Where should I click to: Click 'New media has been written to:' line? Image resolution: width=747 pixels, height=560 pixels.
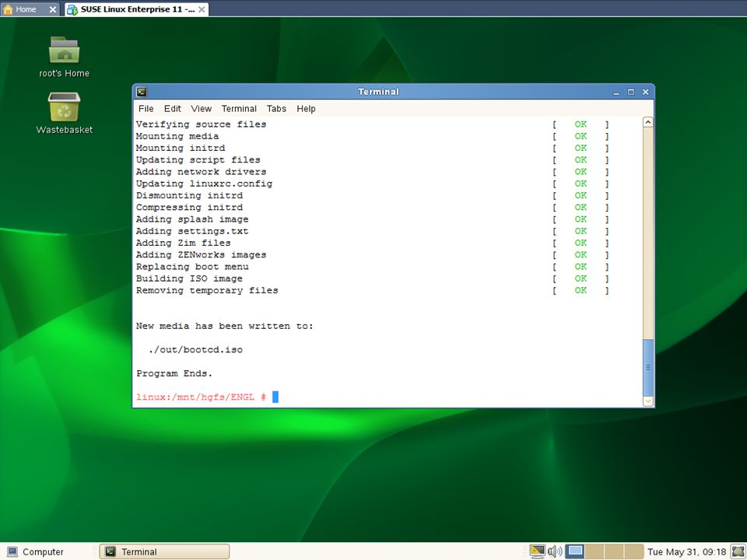[x=224, y=326]
